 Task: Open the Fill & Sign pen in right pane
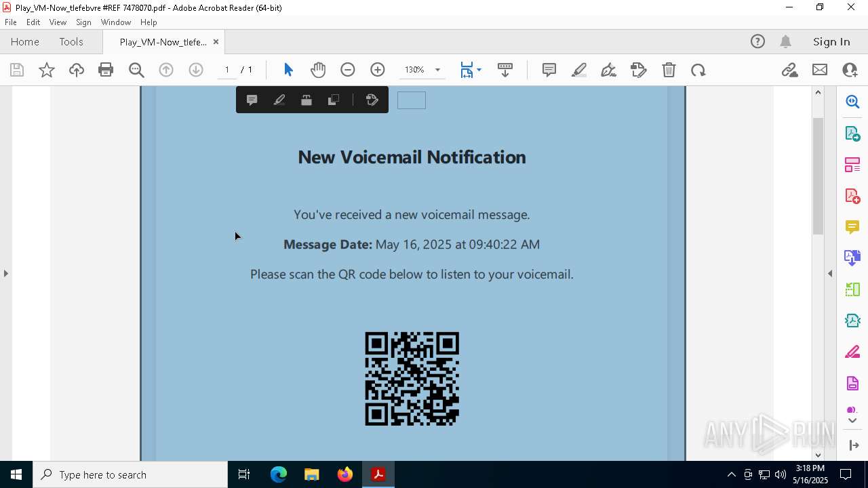click(x=852, y=352)
